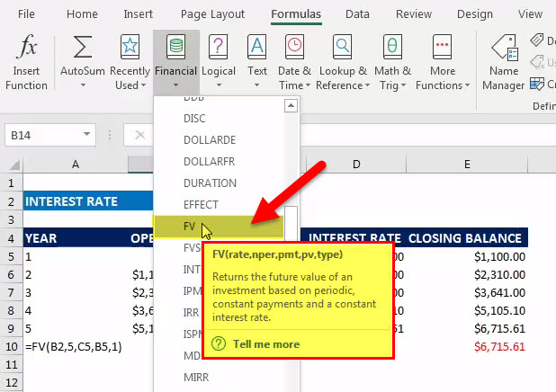Click the $1,100.00 closing balance cell
The image size is (556, 392).
(x=467, y=256)
